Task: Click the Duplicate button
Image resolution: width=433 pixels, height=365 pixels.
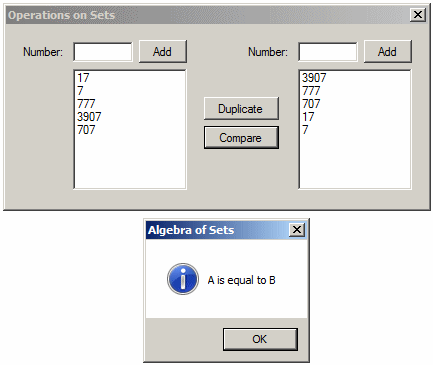Action: coord(241,109)
